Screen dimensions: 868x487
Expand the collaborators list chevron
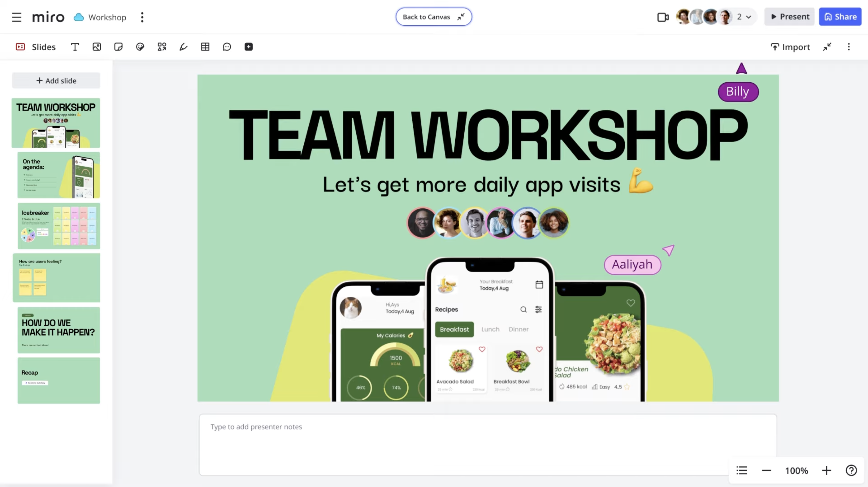[x=749, y=17]
